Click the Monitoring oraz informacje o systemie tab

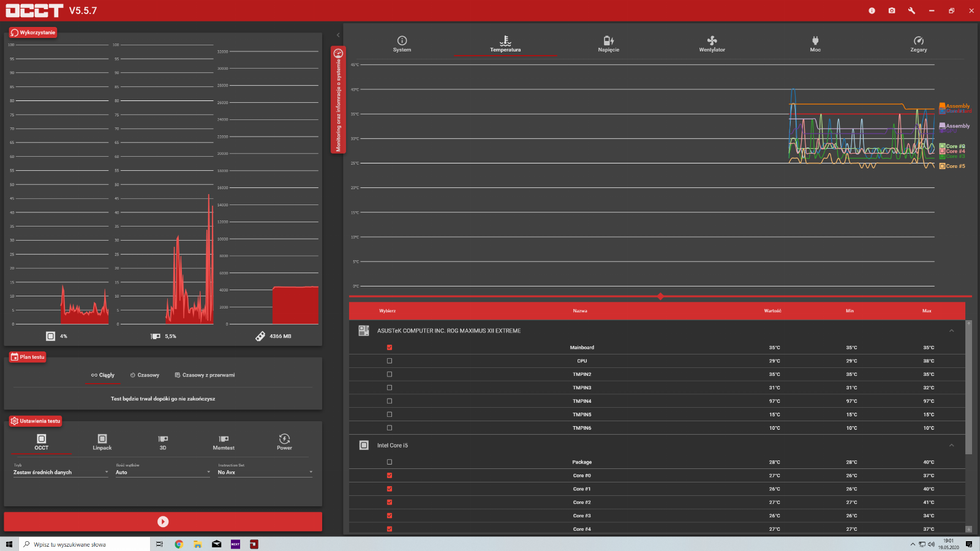[338, 100]
